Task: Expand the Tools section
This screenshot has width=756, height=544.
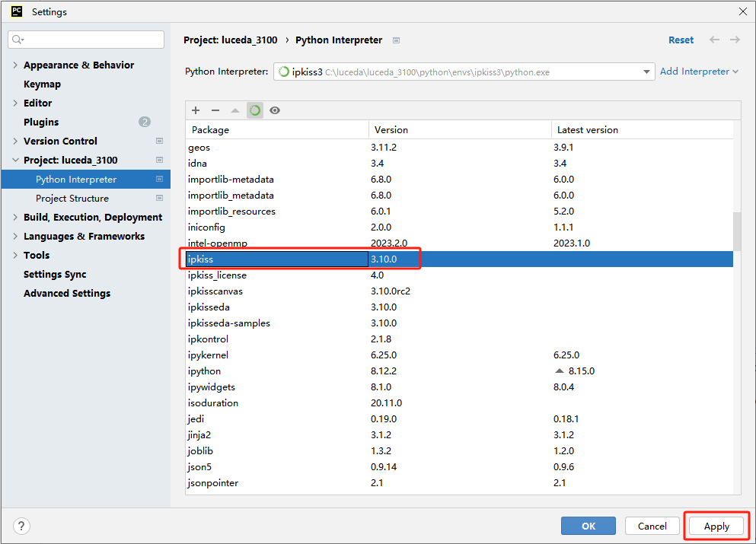Action: coord(15,255)
